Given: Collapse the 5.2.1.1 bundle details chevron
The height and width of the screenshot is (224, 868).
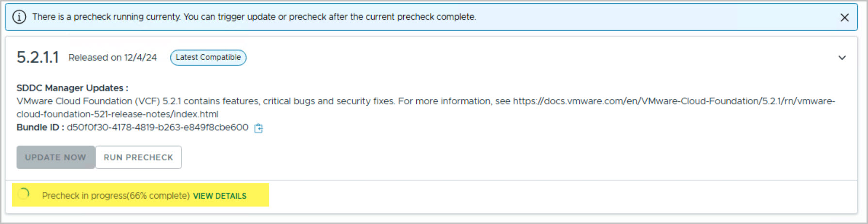Looking at the screenshot, I should (842, 58).
